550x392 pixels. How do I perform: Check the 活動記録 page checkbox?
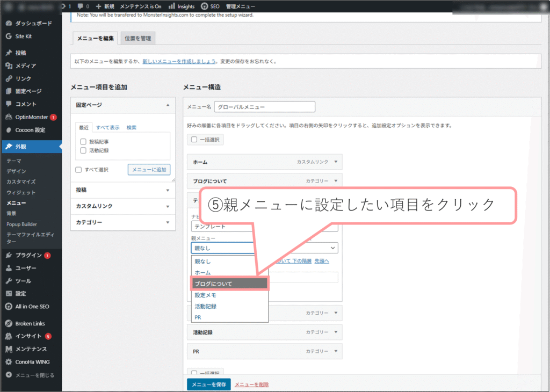[83, 151]
